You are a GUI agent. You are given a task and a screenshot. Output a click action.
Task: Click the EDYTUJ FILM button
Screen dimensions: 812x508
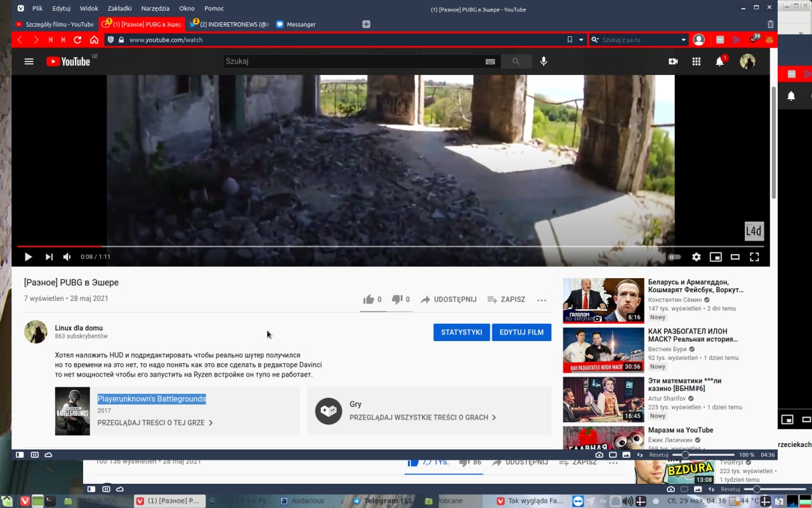pos(521,332)
